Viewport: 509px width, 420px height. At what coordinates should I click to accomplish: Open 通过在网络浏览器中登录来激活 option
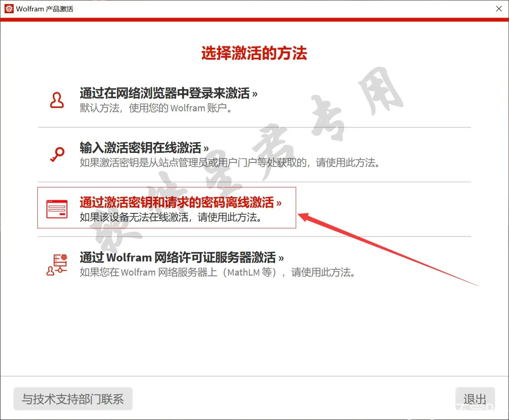coord(168,93)
